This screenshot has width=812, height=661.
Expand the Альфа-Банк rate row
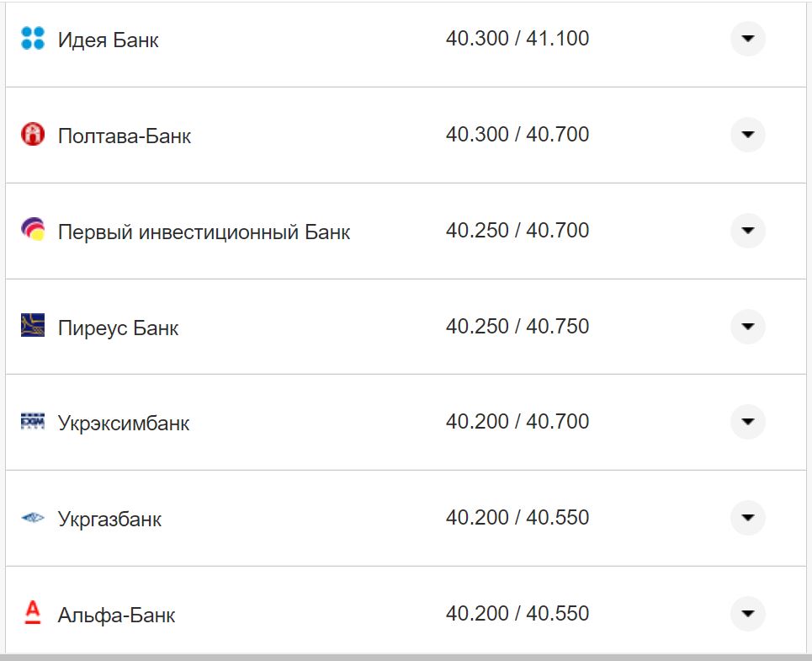pyautogui.click(x=747, y=614)
